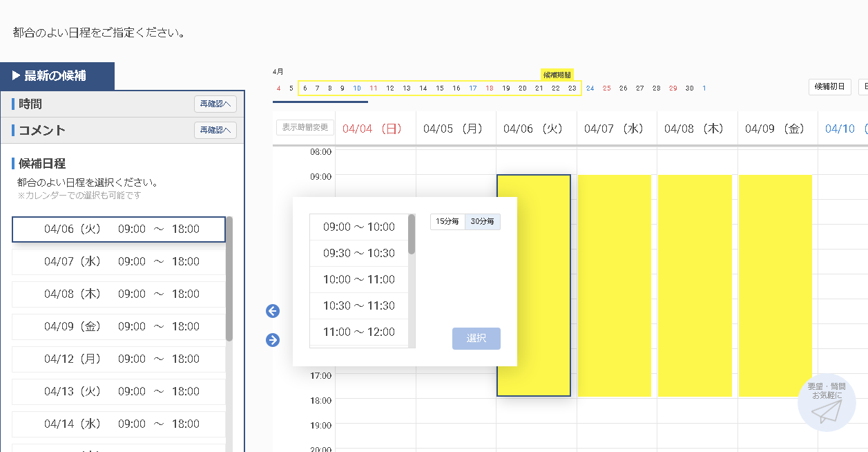Click 再確認へ button beside 時間

pos(215,104)
